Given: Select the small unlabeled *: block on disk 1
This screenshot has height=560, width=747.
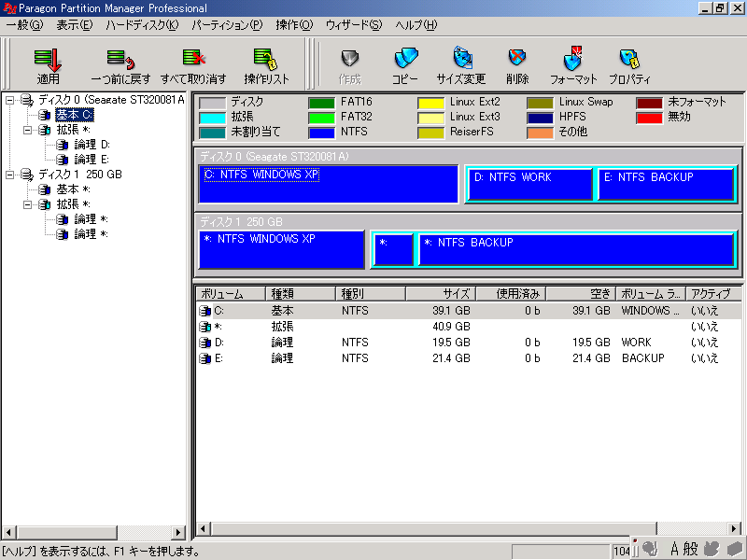Looking at the screenshot, I should point(393,249).
